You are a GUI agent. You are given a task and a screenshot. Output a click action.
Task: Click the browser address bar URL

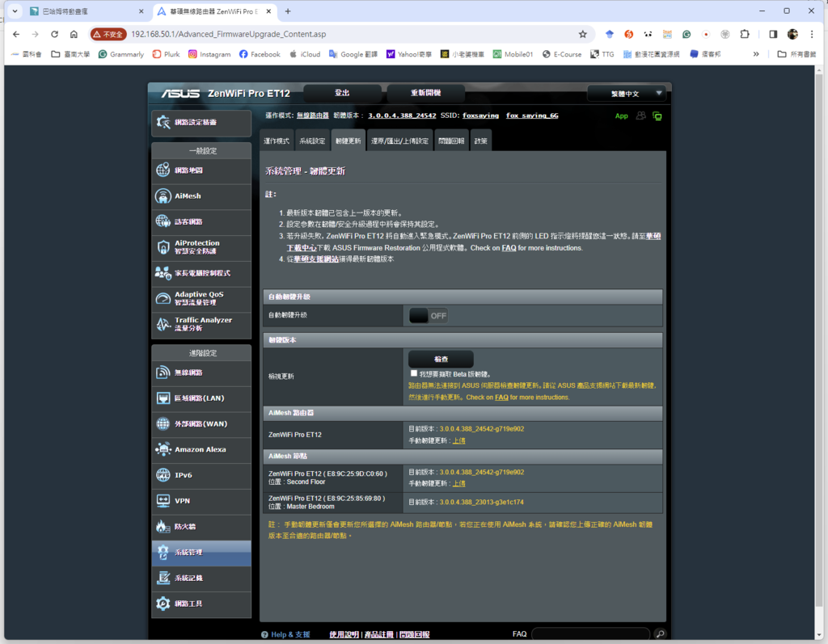coord(229,34)
